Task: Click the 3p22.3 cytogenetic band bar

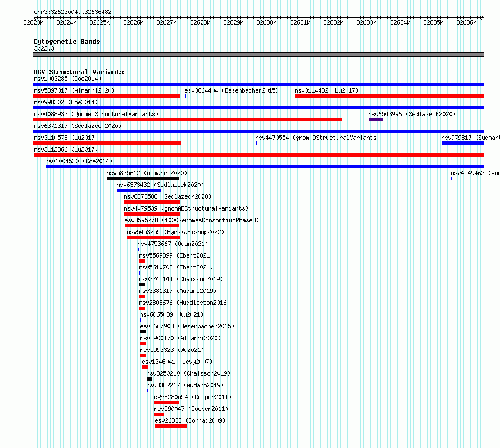Action: tap(258, 54)
